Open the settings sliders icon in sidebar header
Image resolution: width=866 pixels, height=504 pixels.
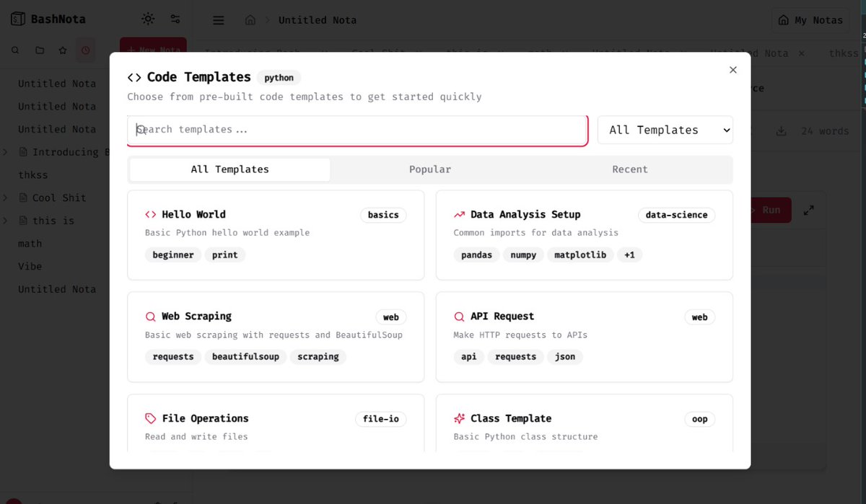point(175,19)
